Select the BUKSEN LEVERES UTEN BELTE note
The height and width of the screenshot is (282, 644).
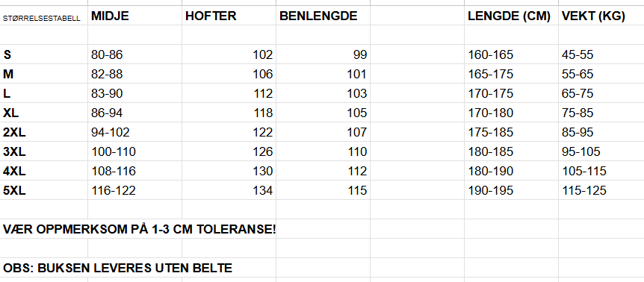pyautogui.click(x=117, y=268)
